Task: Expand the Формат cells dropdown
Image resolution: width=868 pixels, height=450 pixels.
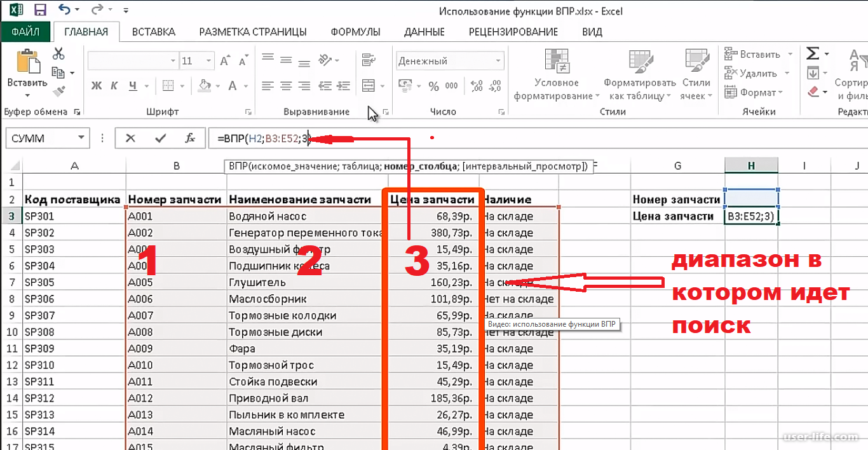Action: (x=780, y=92)
